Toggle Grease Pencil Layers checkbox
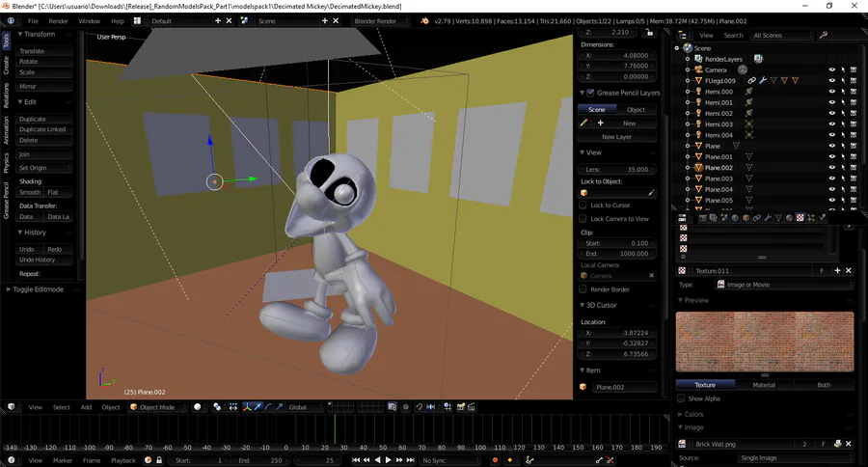Screen dimensions: 868x467 coord(590,93)
